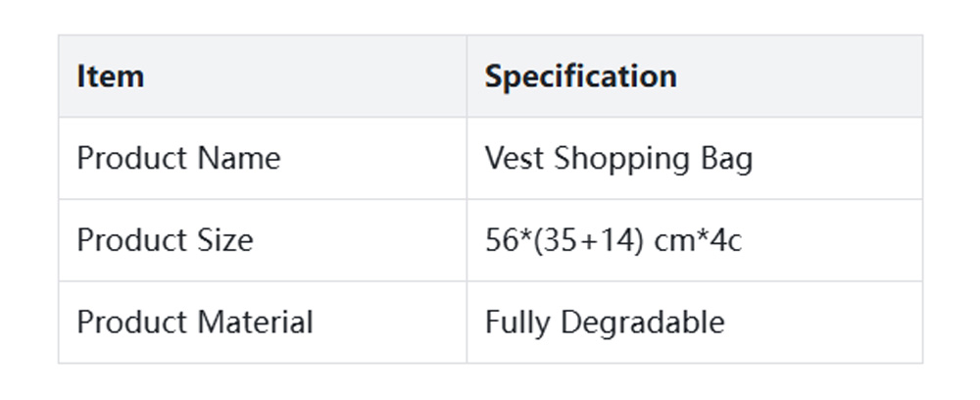Click the "Fully Degradable" cell
Viewport: 980px width, 400px height.
[605, 323]
